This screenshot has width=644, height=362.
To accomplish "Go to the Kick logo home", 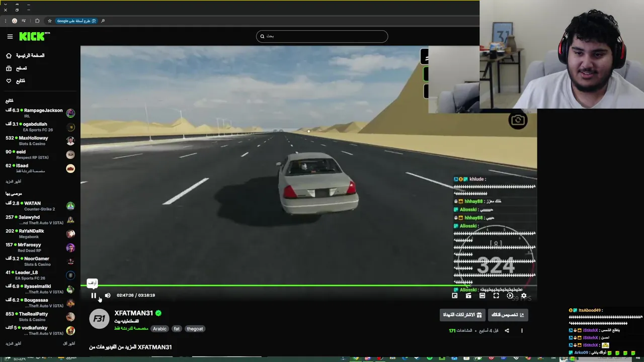I will pyautogui.click(x=34, y=36).
